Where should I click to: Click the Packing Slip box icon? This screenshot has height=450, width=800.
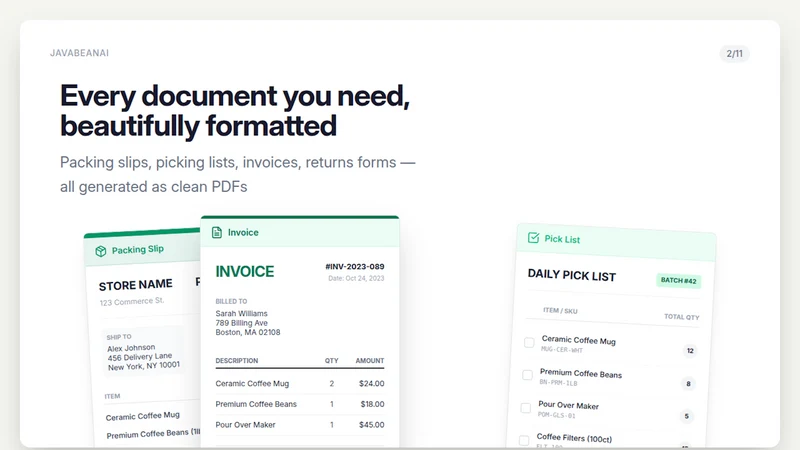[101, 251]
